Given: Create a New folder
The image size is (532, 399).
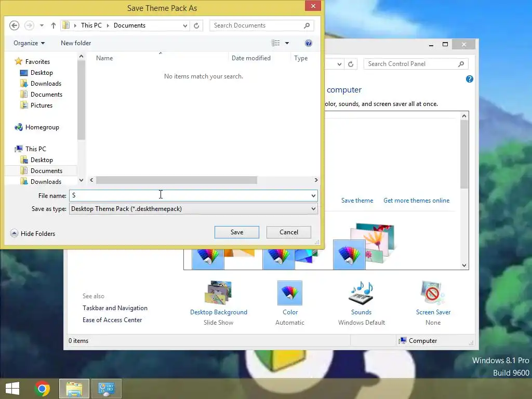Looking at the screenshot, I should pyautogui.click(x=76, y=43).
